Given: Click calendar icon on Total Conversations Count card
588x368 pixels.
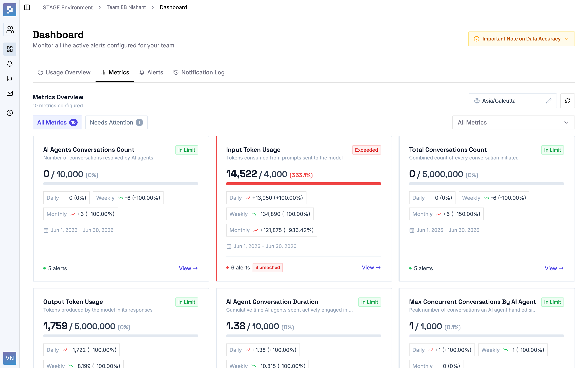Looking at the screenshot, I should pos(412,230).
